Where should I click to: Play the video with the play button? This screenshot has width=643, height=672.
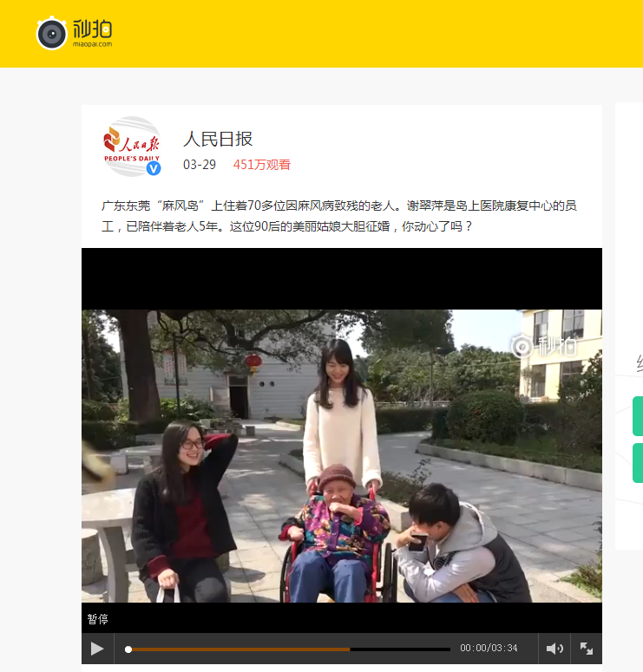[x=97, y=649]
